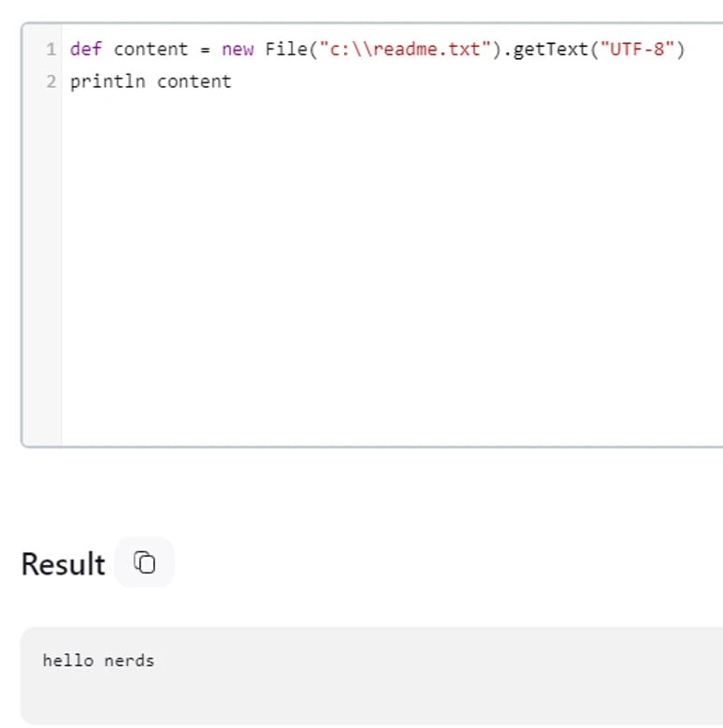Click the "c:\\readme.txt" string literal
Image resolution: width=723 pixels, height=728 pixels.
tap(405, 50)
